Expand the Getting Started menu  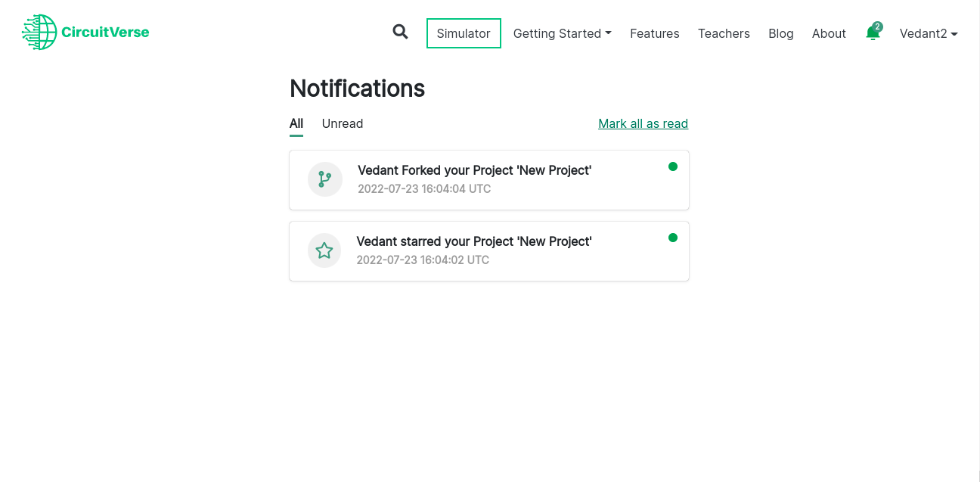562,33
